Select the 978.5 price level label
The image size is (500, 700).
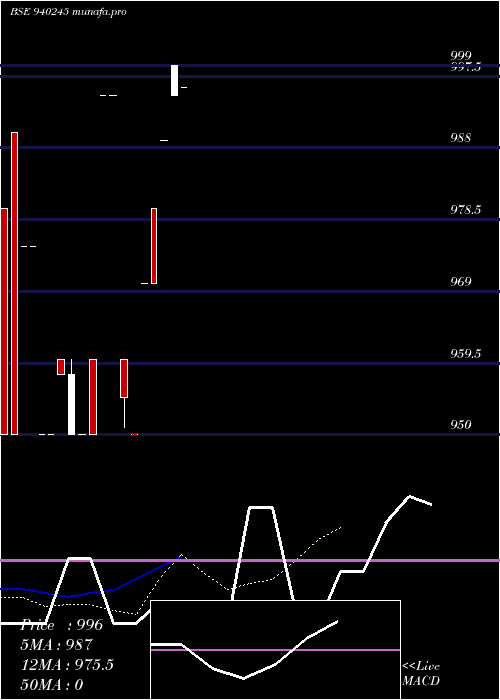pos(466,209)
